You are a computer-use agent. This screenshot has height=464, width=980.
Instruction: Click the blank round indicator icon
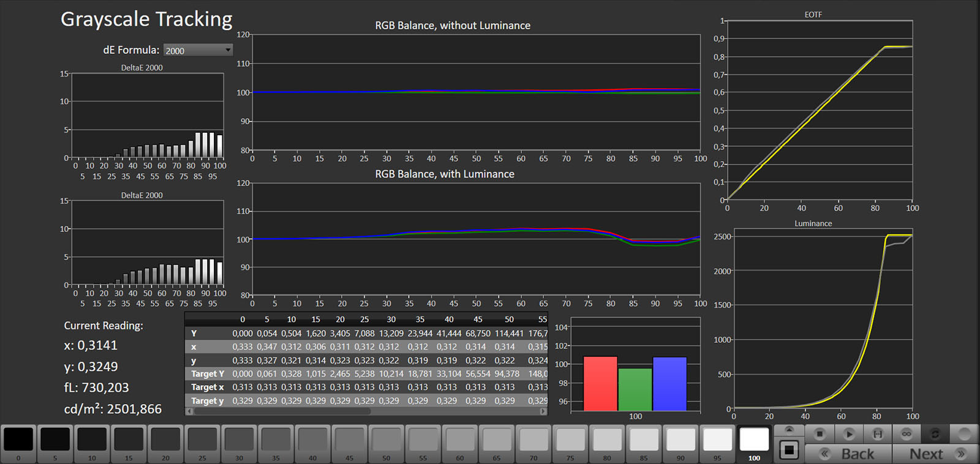(x=964, y=434)
